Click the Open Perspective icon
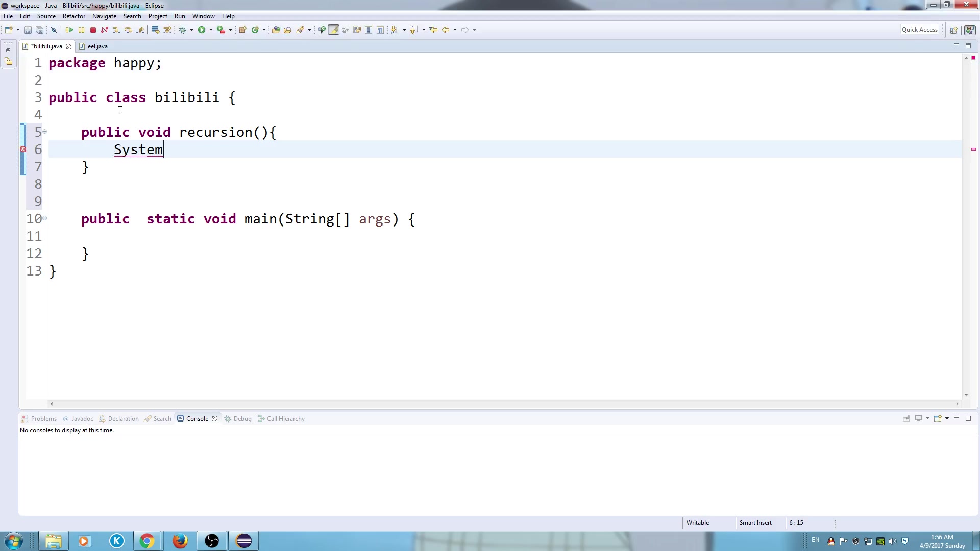 pos(953,30)
